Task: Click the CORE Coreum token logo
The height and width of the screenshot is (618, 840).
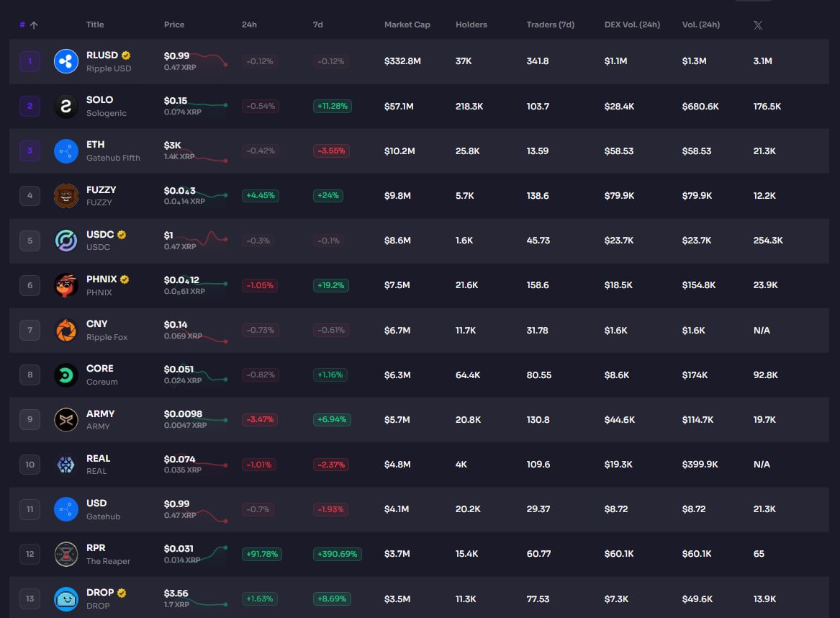Action: point(66,375)
